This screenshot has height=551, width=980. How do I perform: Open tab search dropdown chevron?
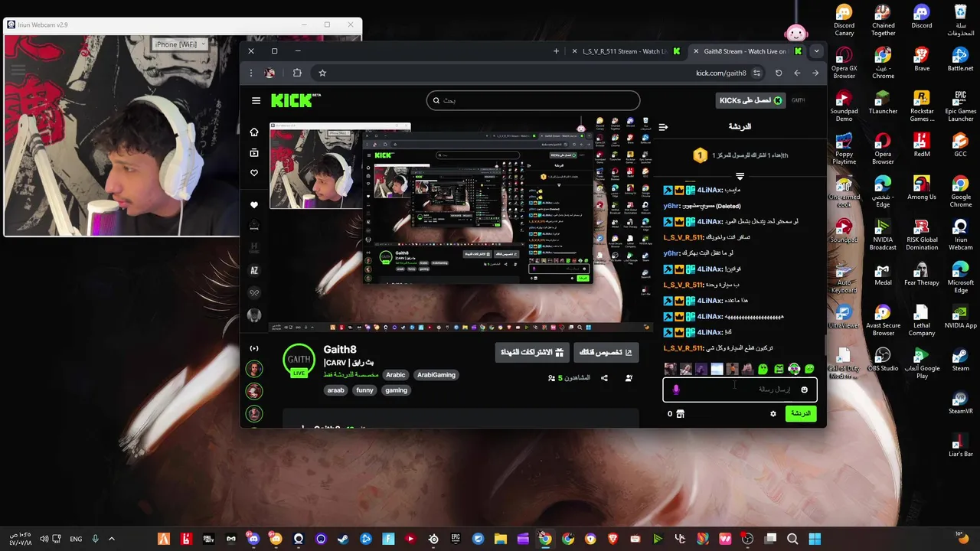[816, 51]
